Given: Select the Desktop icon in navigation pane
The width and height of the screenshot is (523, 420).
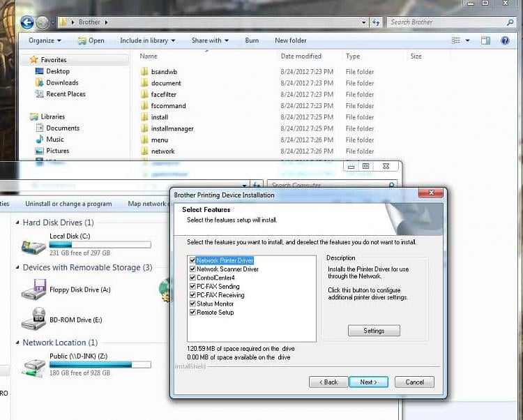Looking at the screenshot, I should coord(39,71).
